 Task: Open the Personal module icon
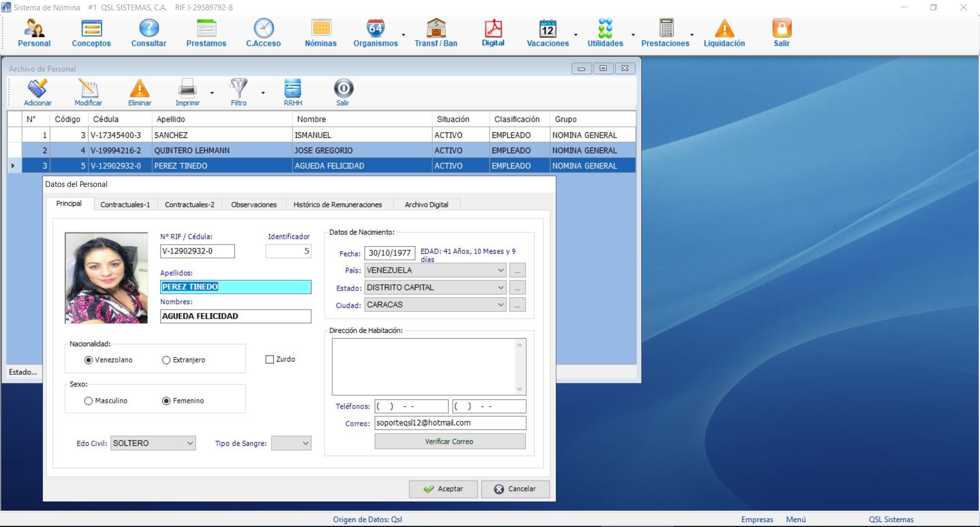pos(34,33)
